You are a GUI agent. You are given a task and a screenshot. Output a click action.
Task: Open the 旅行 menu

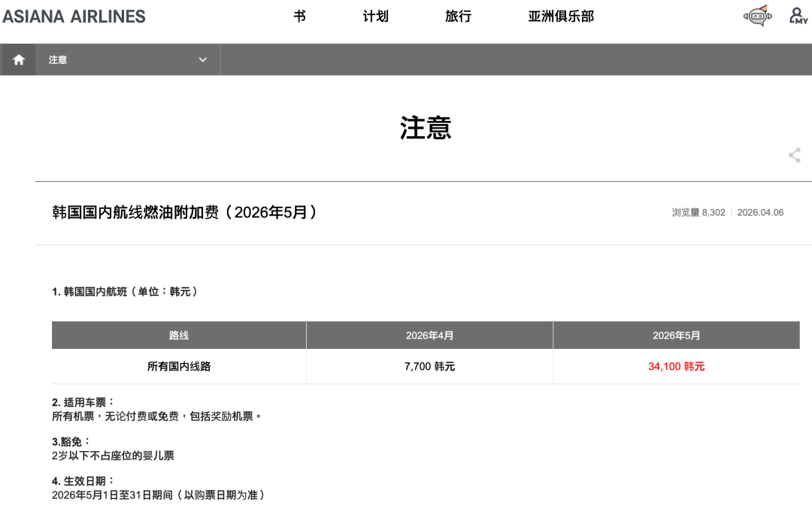(459, 17)
